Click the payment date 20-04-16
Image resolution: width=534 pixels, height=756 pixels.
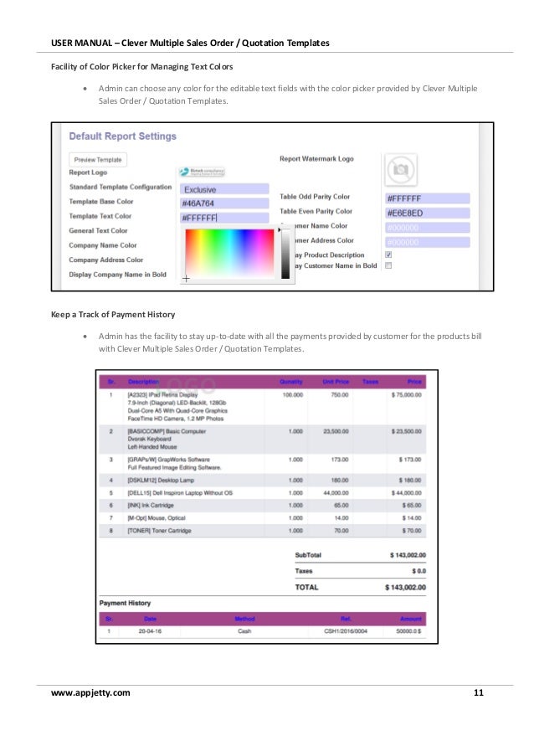[150, 631]
